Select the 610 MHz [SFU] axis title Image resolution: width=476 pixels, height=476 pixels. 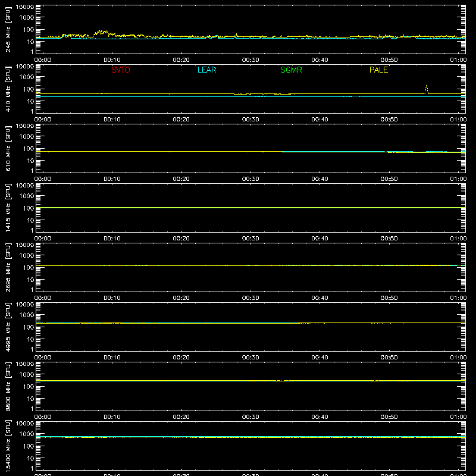(x=8, y=148)
